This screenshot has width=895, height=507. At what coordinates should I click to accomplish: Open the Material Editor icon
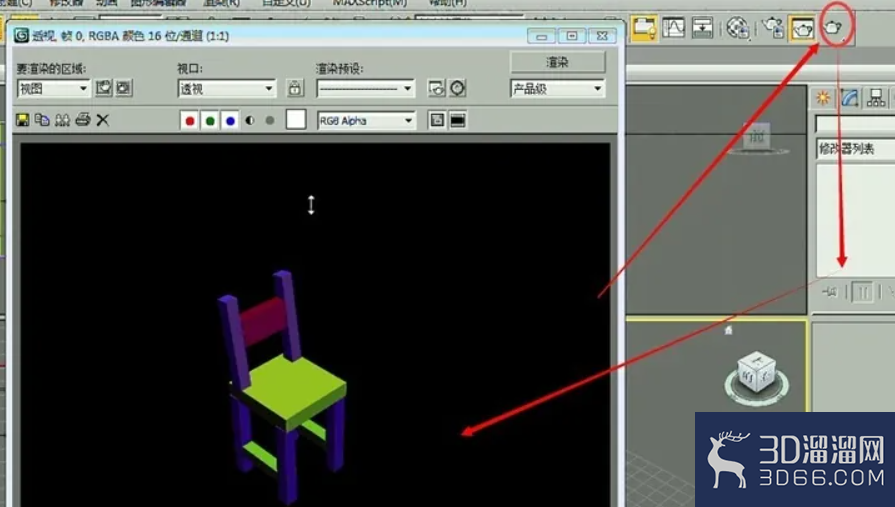coord(738,27)
